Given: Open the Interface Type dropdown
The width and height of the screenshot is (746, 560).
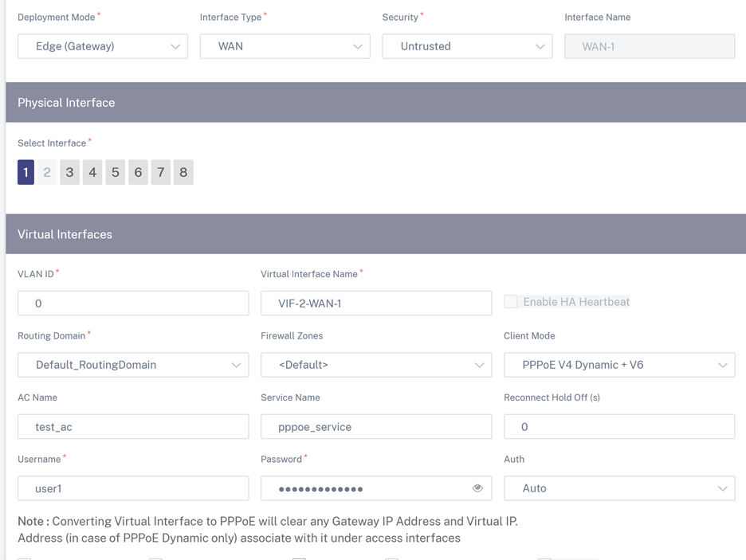Looking at the screenshot, I should [285, 46].
